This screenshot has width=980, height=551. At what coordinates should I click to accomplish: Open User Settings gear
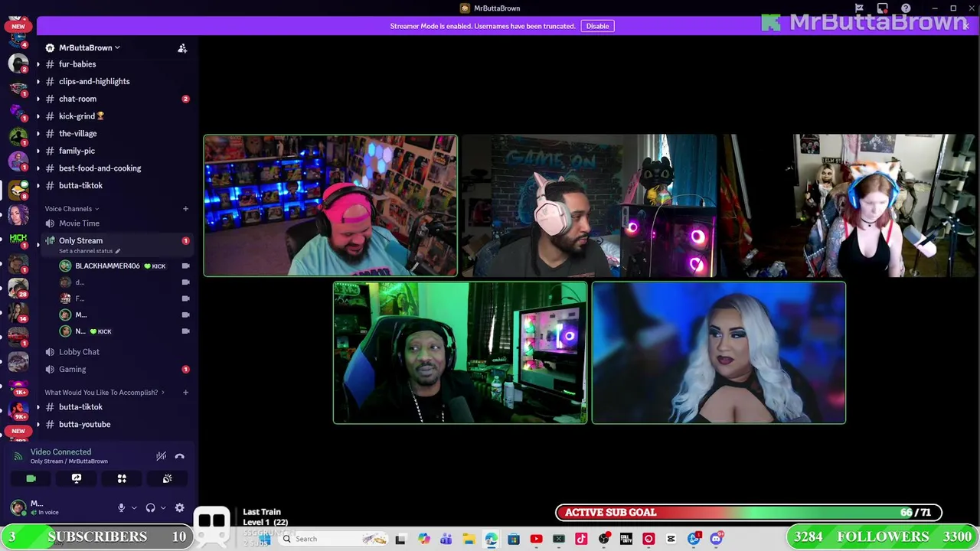[x=179, y=507]
